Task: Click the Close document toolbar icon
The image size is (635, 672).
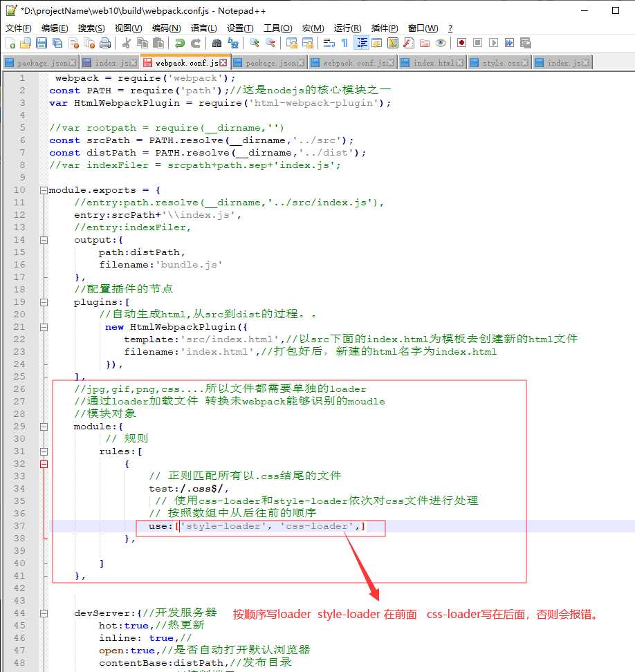Action: pos(74,43)
